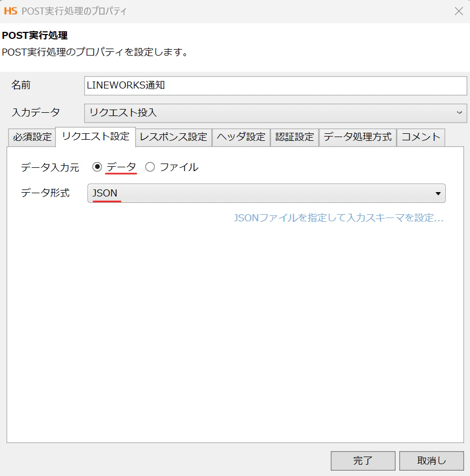Viewport: 470px width, 476px height.
Task: Close the POST実行処理のプロパティ dialog
Action: coord(459,11)
